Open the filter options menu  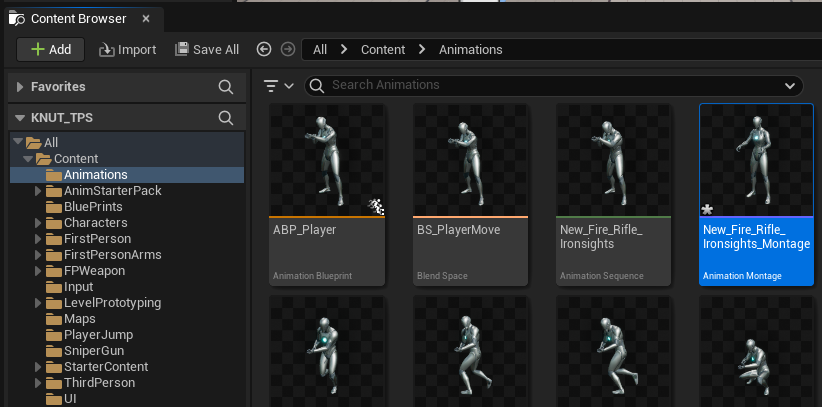[278, 85]
